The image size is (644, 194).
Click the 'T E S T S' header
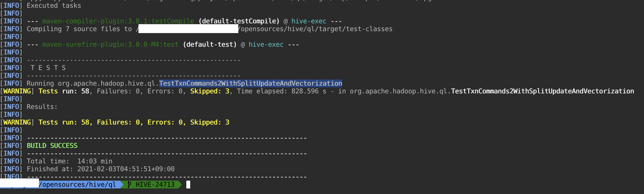coord(48,68)
